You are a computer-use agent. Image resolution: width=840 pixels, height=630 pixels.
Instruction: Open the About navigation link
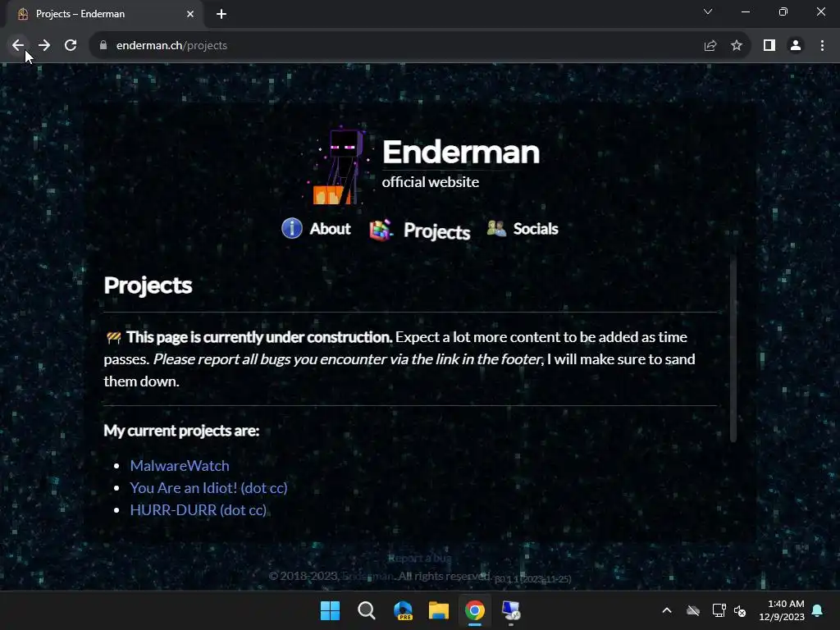coord(330,229)
